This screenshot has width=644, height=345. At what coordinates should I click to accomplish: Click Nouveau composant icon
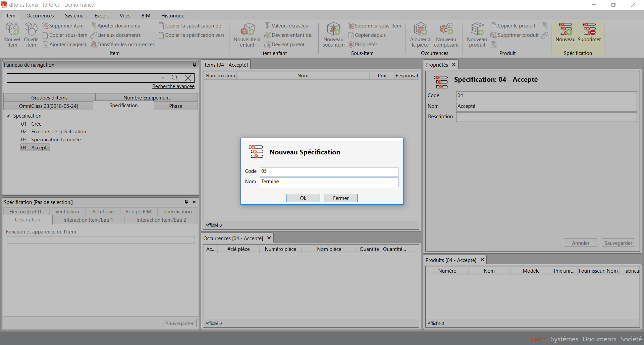(x=446, y=29)
